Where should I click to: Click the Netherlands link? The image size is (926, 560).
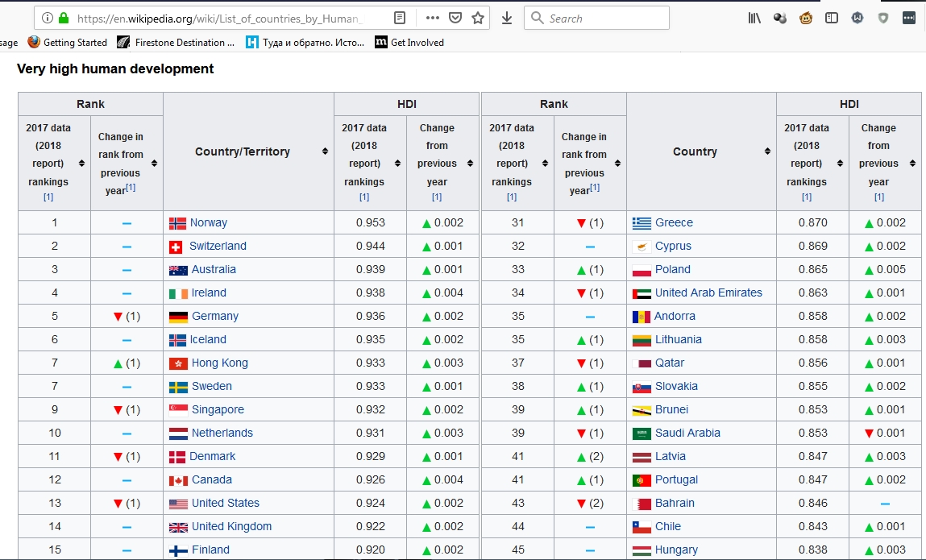[x=222, y=433]
